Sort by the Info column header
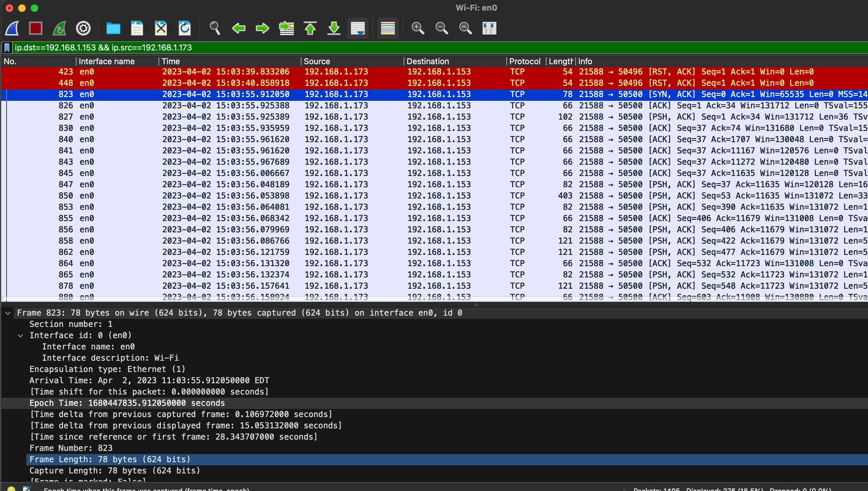 pos(722,61)
